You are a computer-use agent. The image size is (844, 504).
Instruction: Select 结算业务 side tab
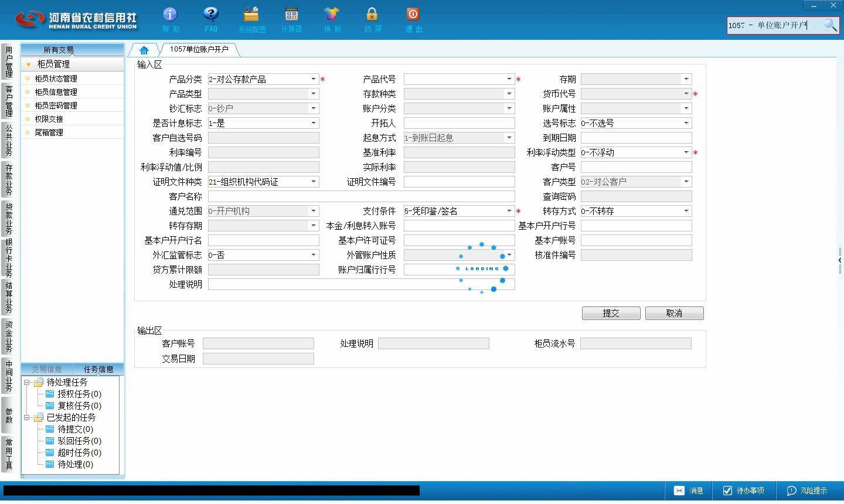point(9,298)
